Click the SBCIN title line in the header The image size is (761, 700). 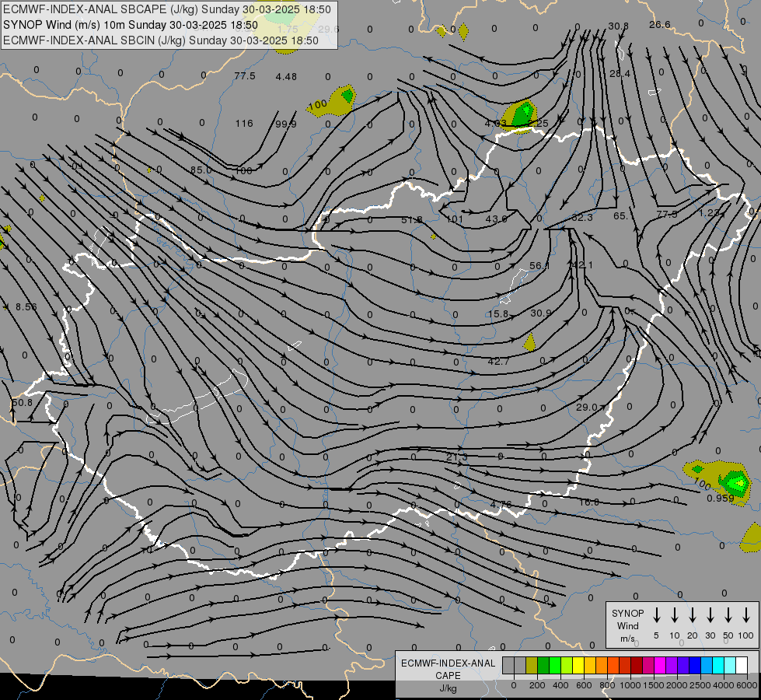161,40
